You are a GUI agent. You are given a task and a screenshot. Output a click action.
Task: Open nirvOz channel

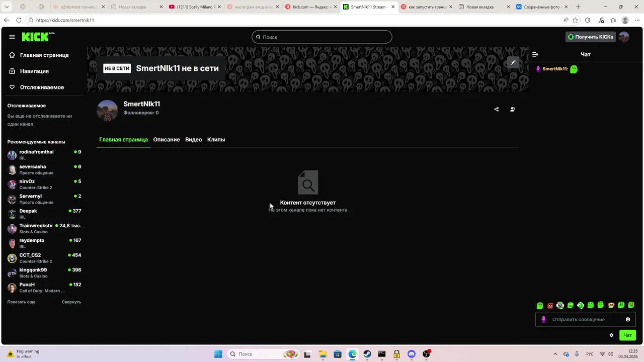click(x=44, y=185)
